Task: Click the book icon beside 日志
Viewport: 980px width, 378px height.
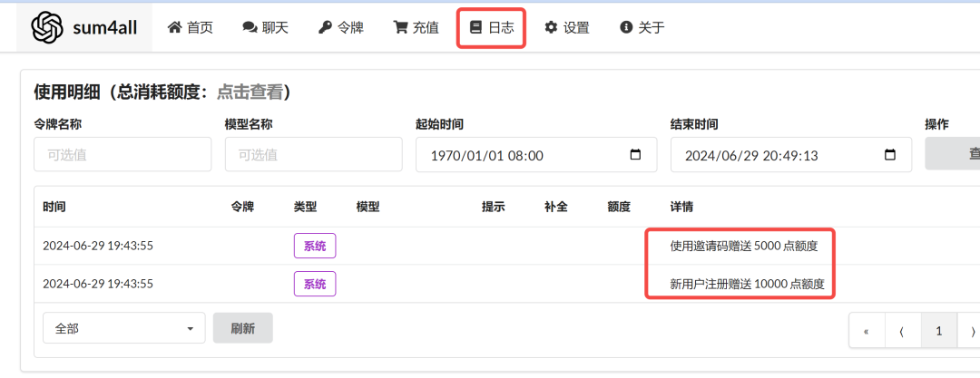Action: point(475,27)
